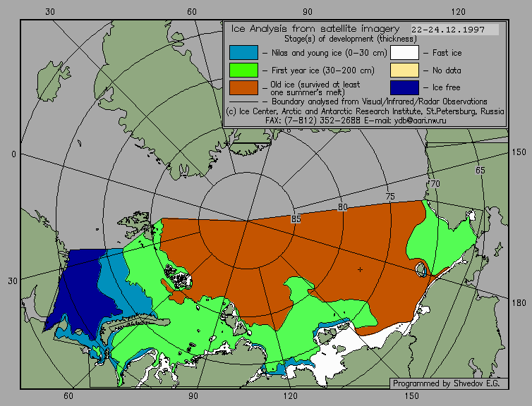Click the white fast ice area along the coast
Screen dimensions: 532x406
pos(331,361)
